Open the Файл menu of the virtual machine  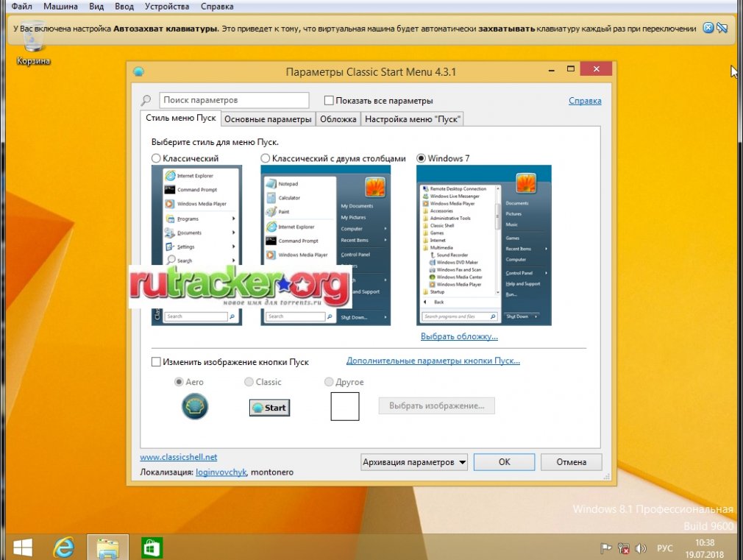pos(22,6)
